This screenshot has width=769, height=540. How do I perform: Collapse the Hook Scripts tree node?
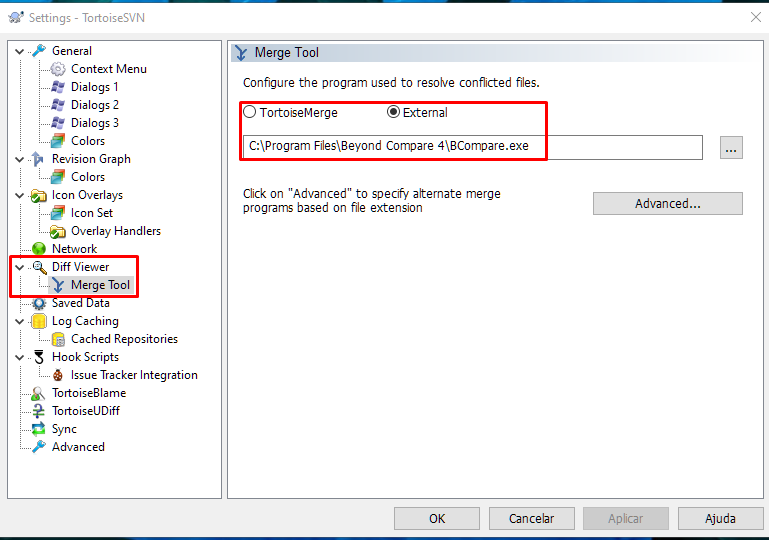pos(19,357)
